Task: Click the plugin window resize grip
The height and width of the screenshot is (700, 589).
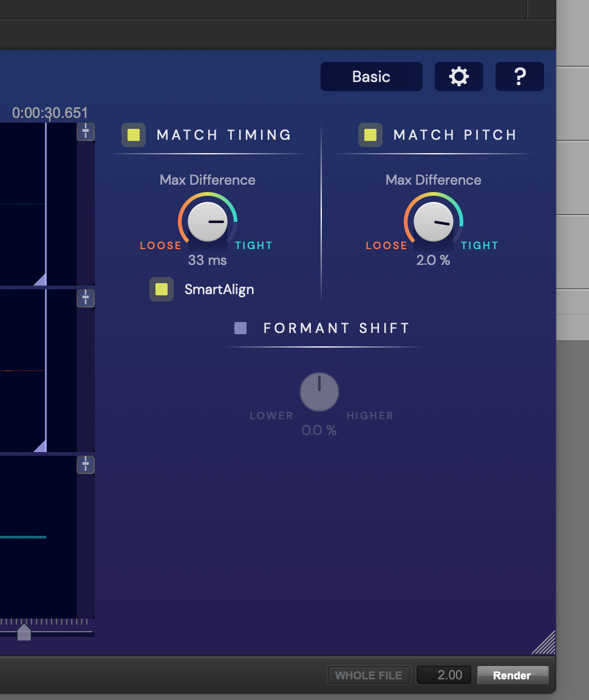Action: point(545,643)
